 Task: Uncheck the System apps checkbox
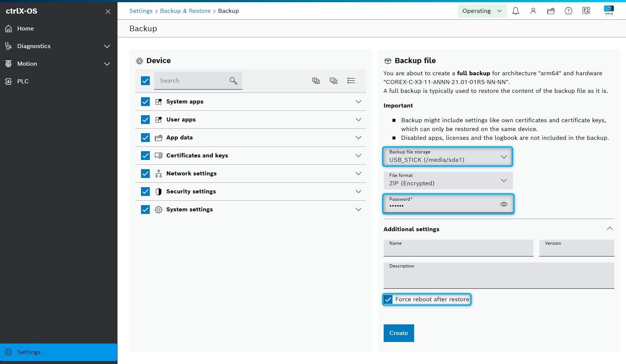(x=145, y=102)
